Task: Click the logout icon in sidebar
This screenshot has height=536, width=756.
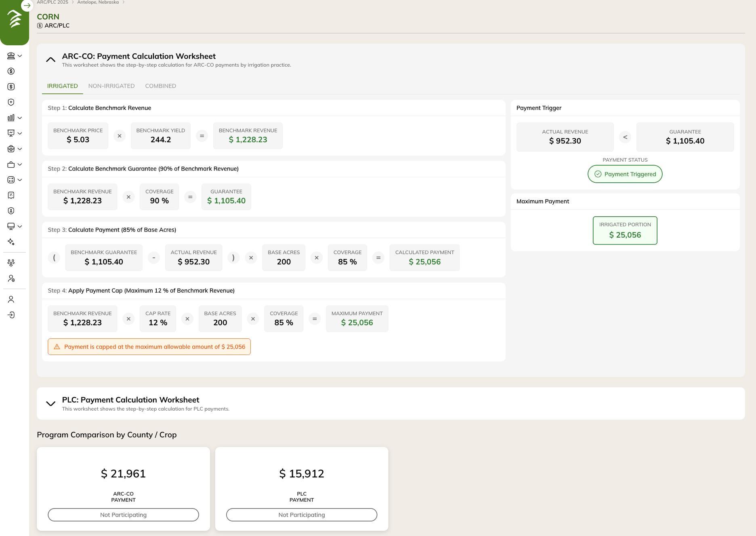Action: pyautogui.click(x=11, y=315)
